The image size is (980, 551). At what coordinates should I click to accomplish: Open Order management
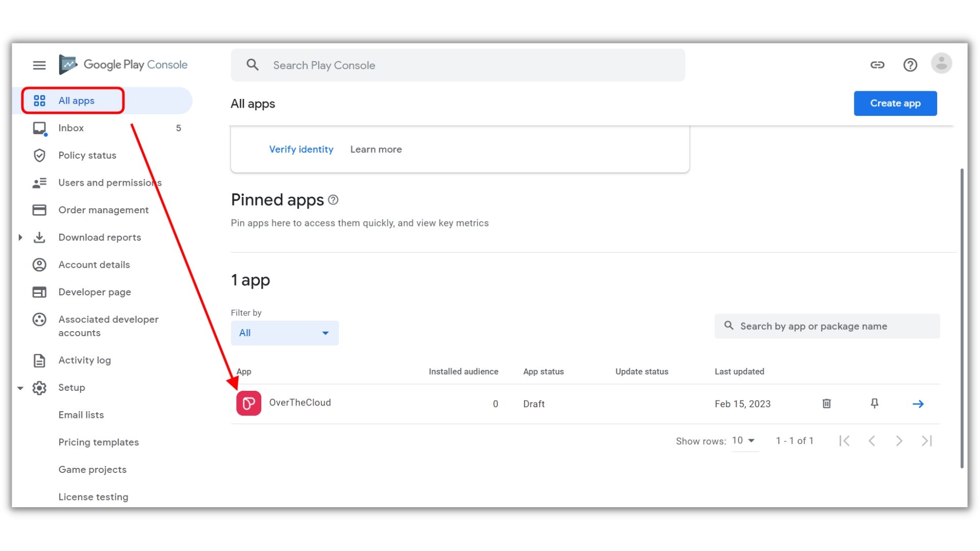click(103, 210)
